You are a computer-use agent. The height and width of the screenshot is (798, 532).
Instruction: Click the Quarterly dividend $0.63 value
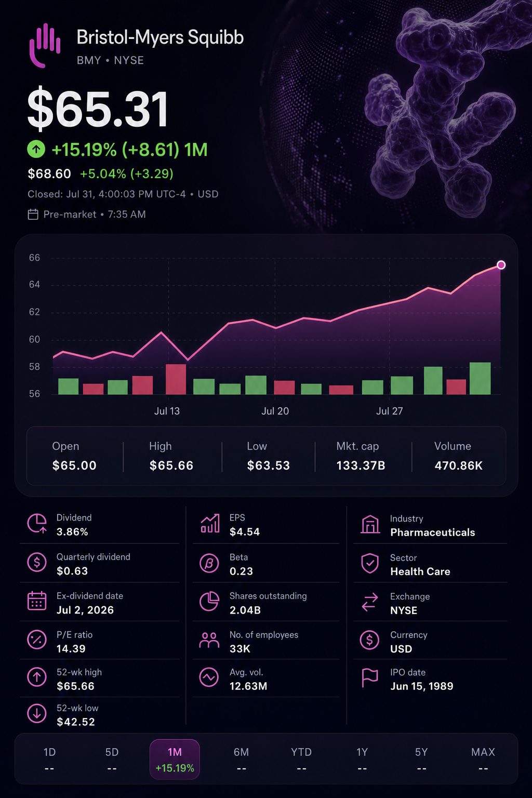point(72,571)
